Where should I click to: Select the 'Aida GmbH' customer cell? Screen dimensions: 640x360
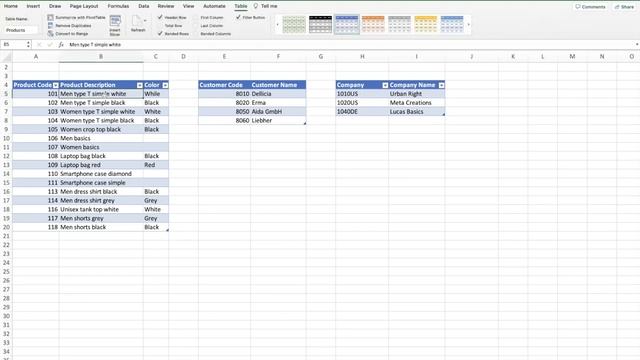tap(278, 111)
